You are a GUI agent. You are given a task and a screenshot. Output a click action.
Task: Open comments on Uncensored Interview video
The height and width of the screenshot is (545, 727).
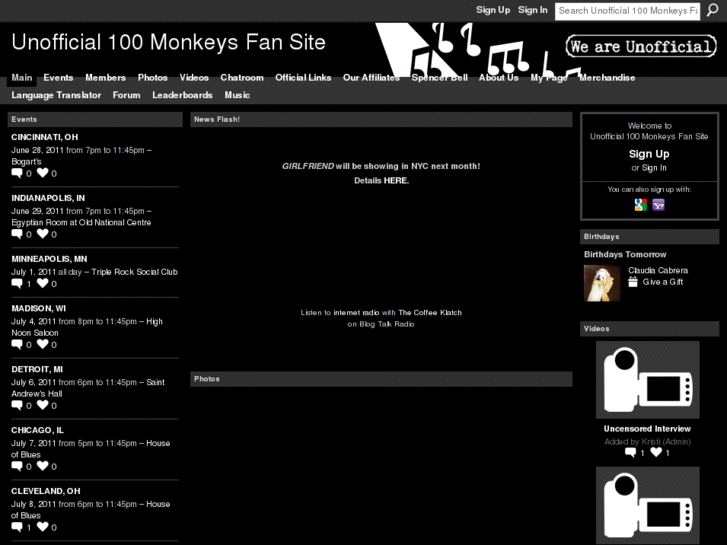click(x=631, y=453)
